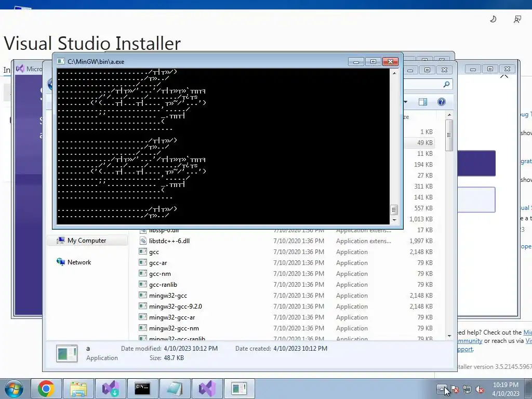Switch to the Command Prompt taskbar icon
532x399 pixels.
coord(142,389)
